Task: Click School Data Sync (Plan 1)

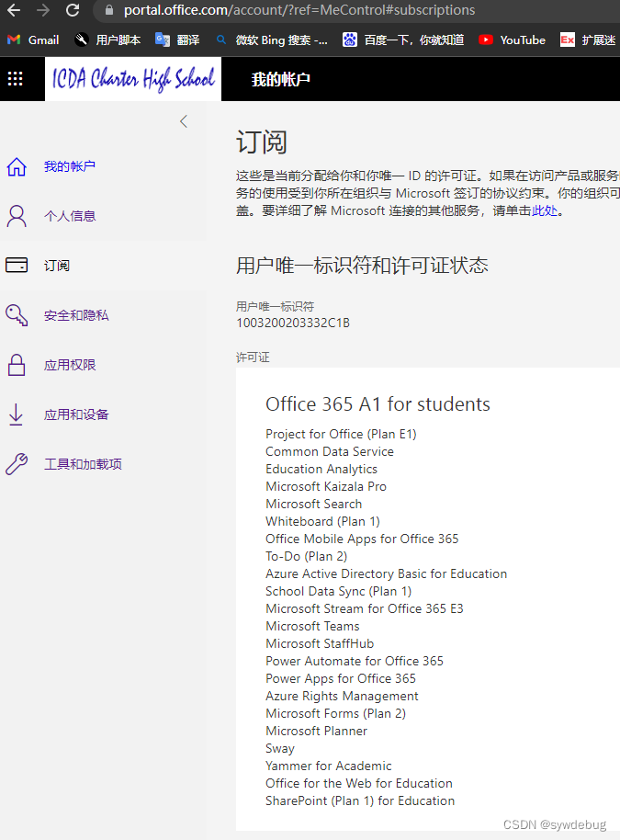Action: point(338,592)
